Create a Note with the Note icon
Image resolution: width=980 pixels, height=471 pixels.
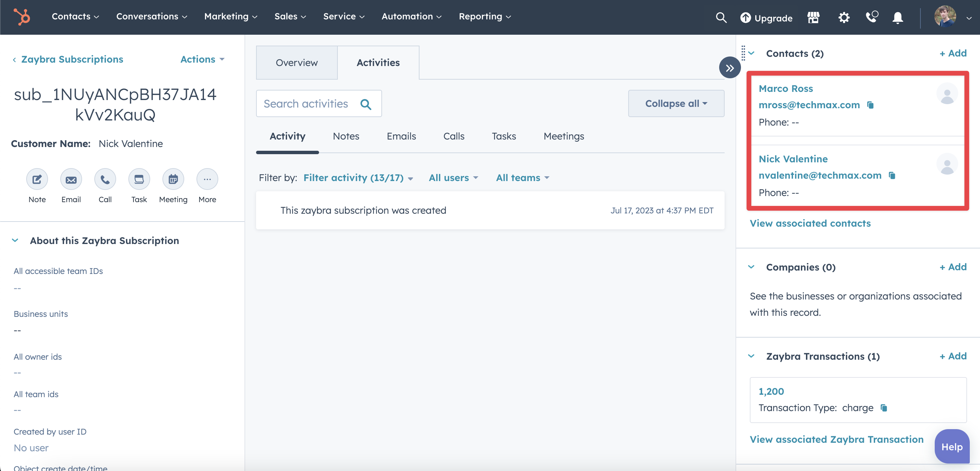(37, 179)
